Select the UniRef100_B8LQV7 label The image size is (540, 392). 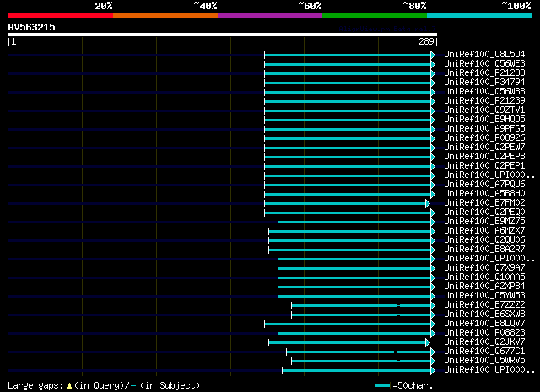484,324
